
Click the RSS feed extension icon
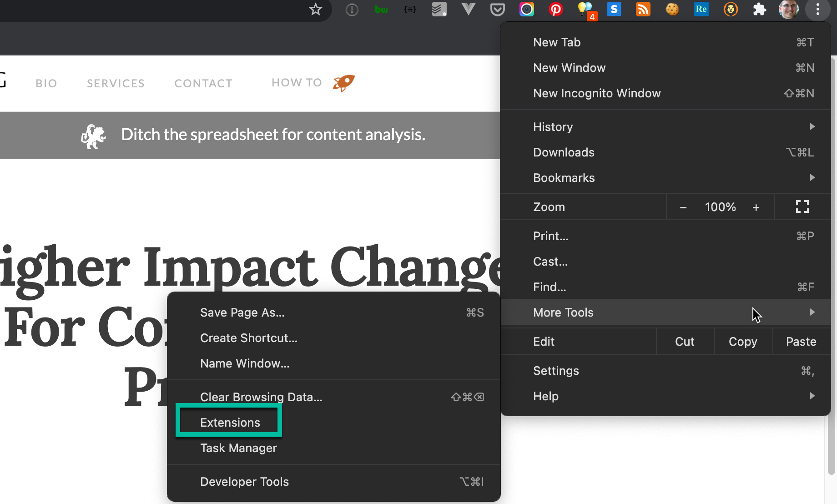tap(643, 9)
